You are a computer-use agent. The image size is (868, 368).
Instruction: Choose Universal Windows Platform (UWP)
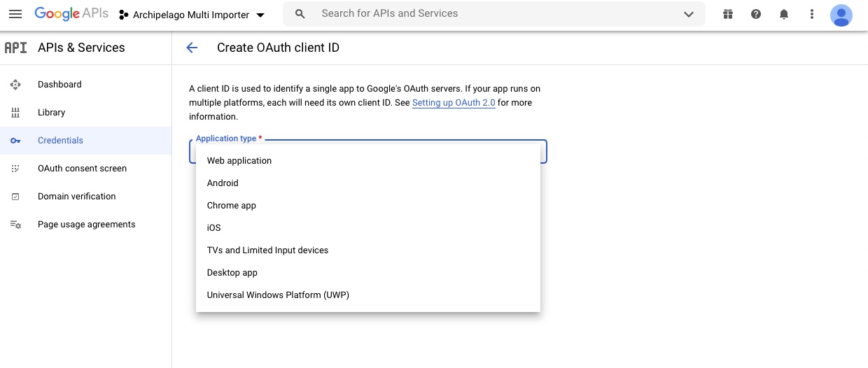[278, 295]
